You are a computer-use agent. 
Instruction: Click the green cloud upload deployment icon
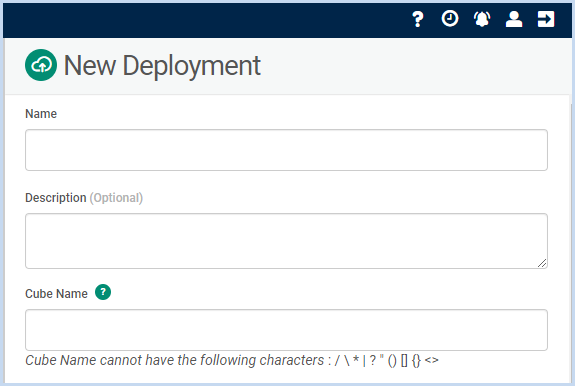(41, 65)
